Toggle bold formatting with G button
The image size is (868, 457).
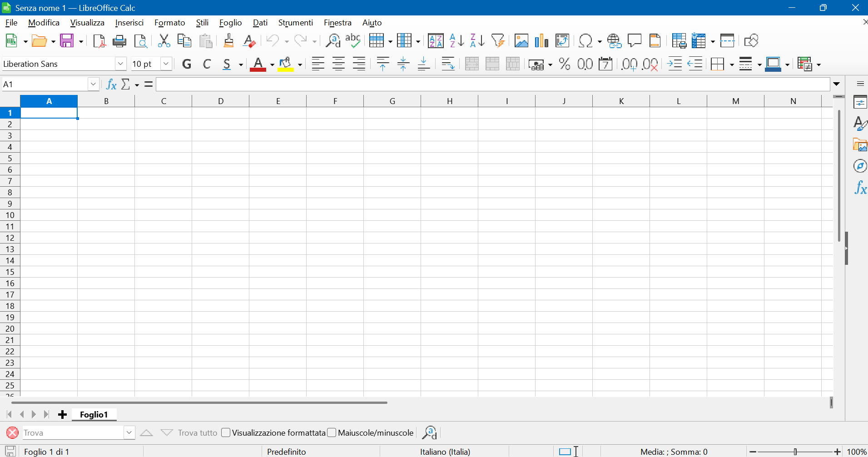(186, 64)
